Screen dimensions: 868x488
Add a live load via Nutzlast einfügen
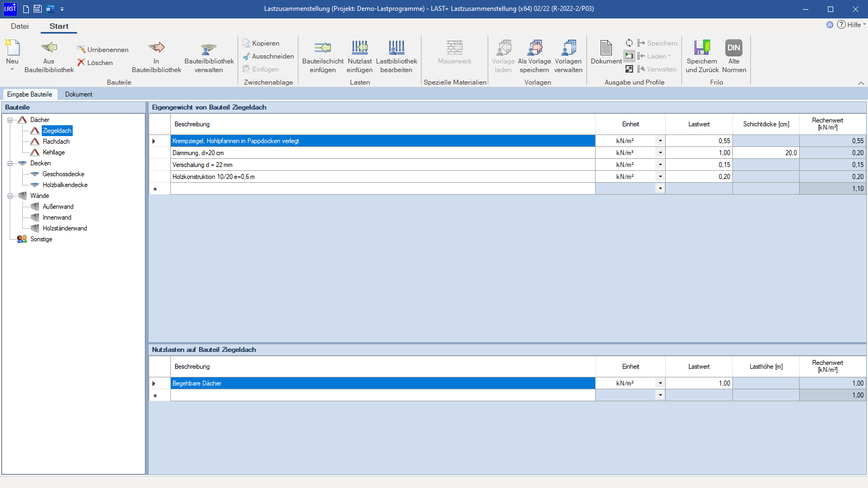[360, 56]
